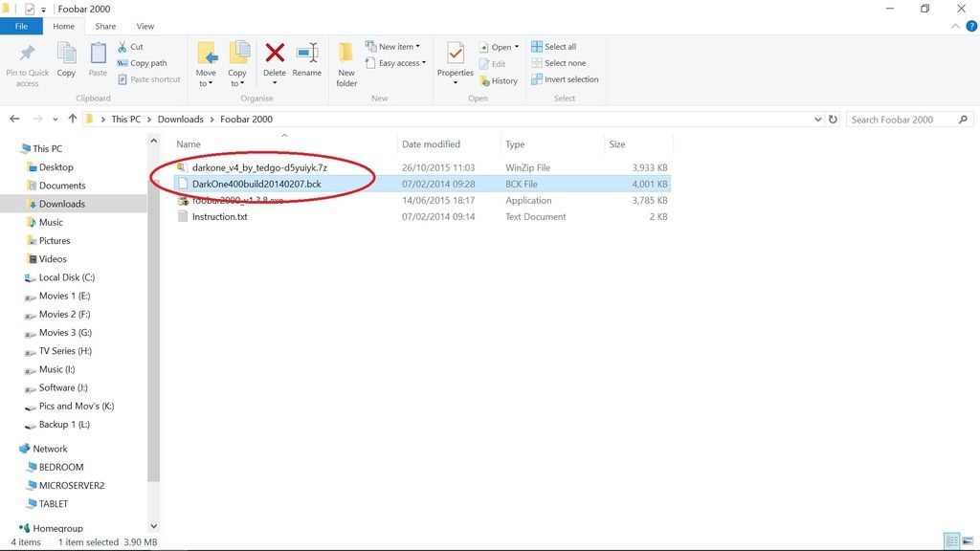The height and width of the screenshot is (551, 980).
Task: Click the Paste ribbon icon
Action: tap(99, 54)
